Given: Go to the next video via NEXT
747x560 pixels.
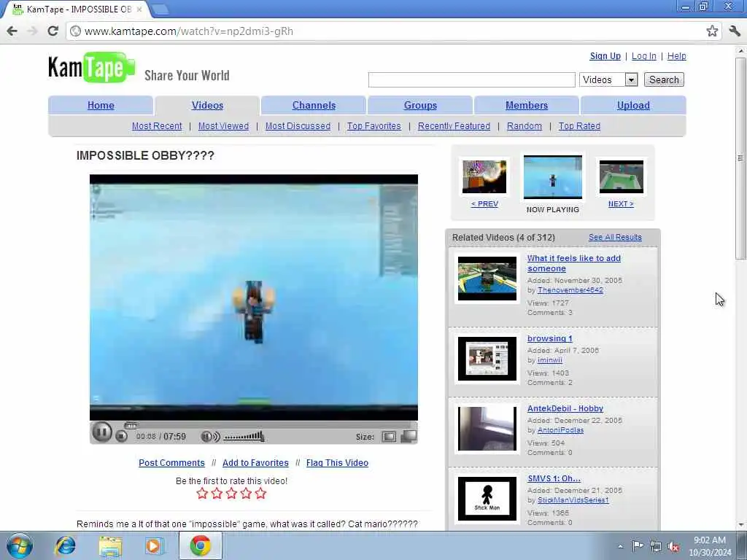Looking at the screenshot, I should (x=621, y=204).
